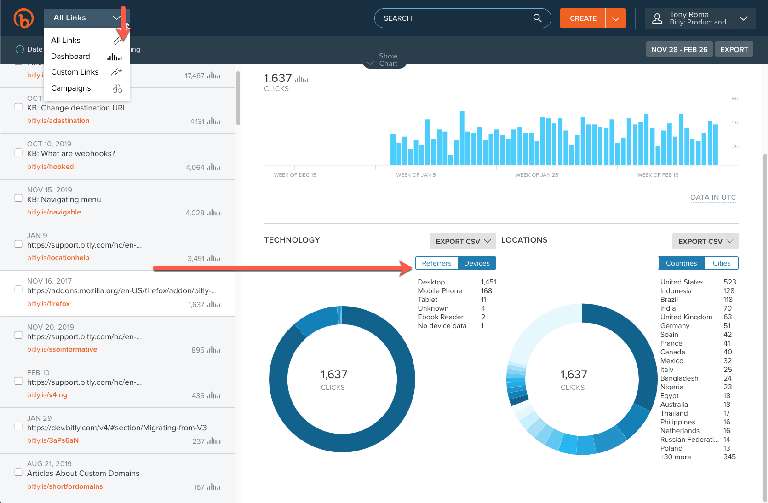Select the checkbox on the JAN 9 link row
This screenshot has width=768, height=503.
(18, 244)
